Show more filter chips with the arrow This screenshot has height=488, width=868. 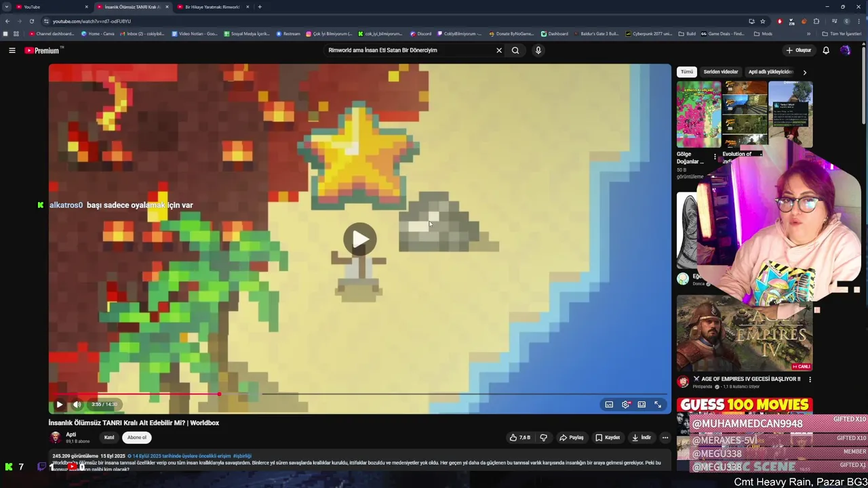[x=805, y=72]
